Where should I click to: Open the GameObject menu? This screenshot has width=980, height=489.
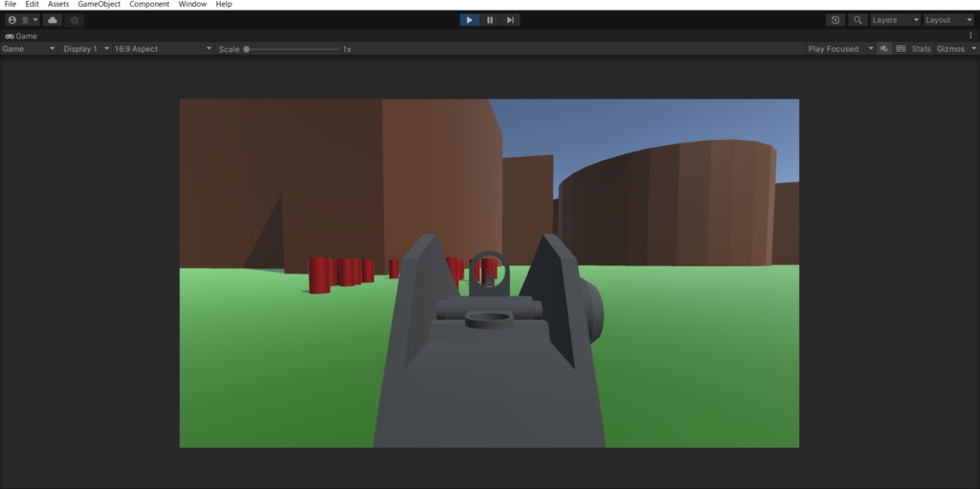tap(99, 5)
